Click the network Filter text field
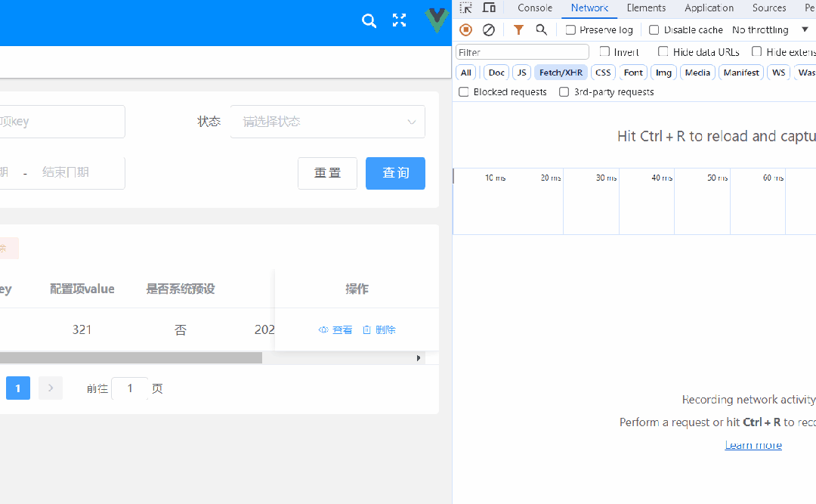 522,52
